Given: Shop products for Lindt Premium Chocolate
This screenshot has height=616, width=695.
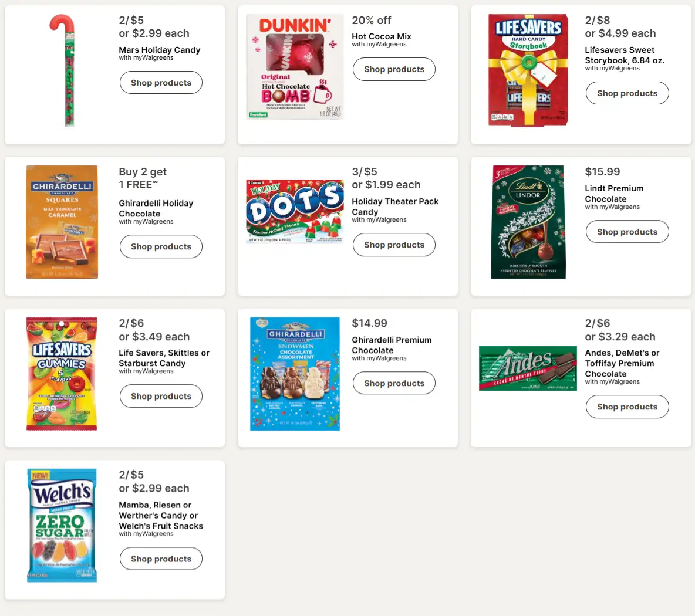Looking at the screenshot, I should pyautogui.click(x=627, y=232).
